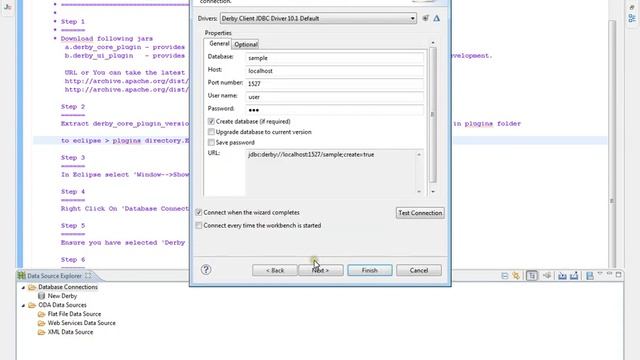Enable the Save password checkbox
The width and height of the screenshot is (640, 360).
(211, 142)
